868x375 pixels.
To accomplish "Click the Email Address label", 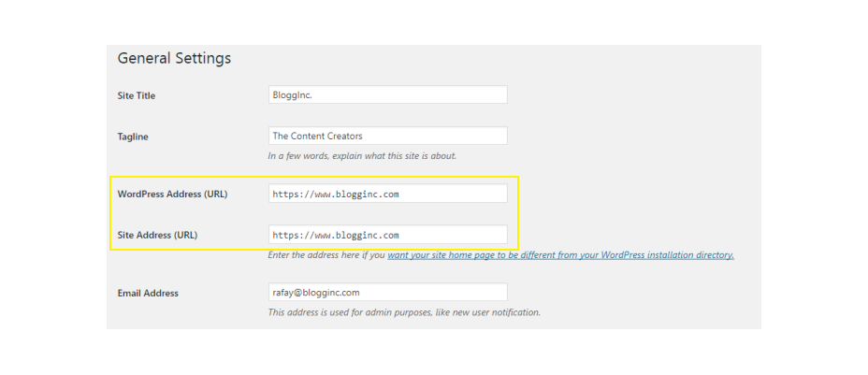I will point(148,293).
